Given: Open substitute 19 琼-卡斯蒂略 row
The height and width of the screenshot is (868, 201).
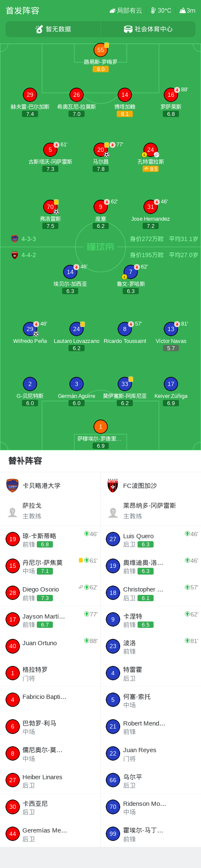Looking at the screenshot, I should pyautogui.click(x=50, y=539).
